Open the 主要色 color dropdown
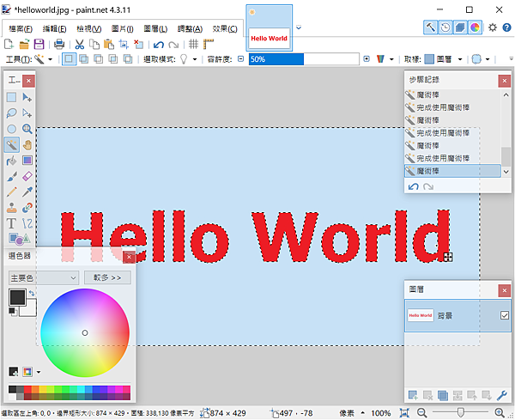 [43, 277]
